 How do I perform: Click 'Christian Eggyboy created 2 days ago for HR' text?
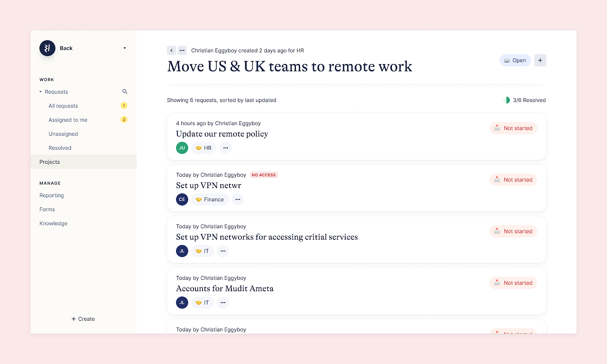pyautogui.click(x=248, y=50)
